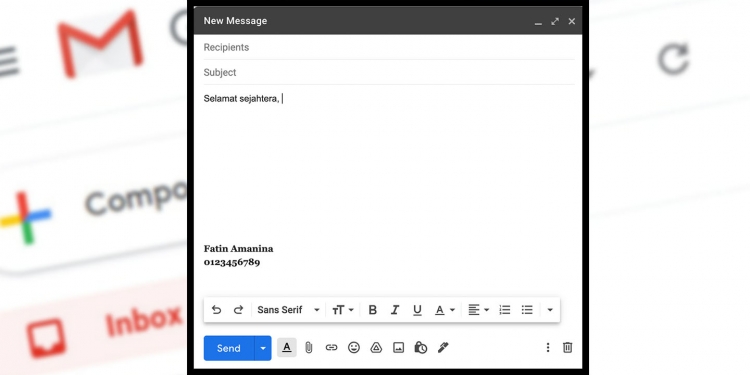
Task: Click the Subject field
Action: pos(389,72)
